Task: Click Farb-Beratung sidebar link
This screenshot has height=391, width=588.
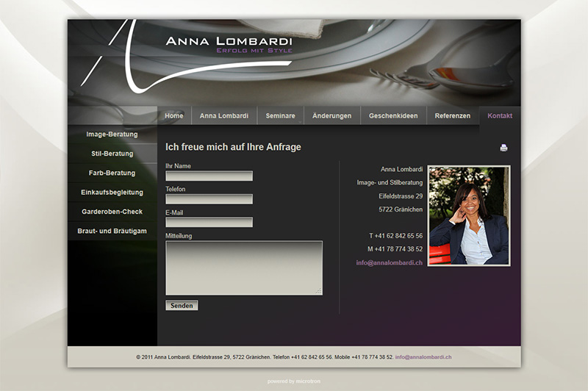Action: 112,173
